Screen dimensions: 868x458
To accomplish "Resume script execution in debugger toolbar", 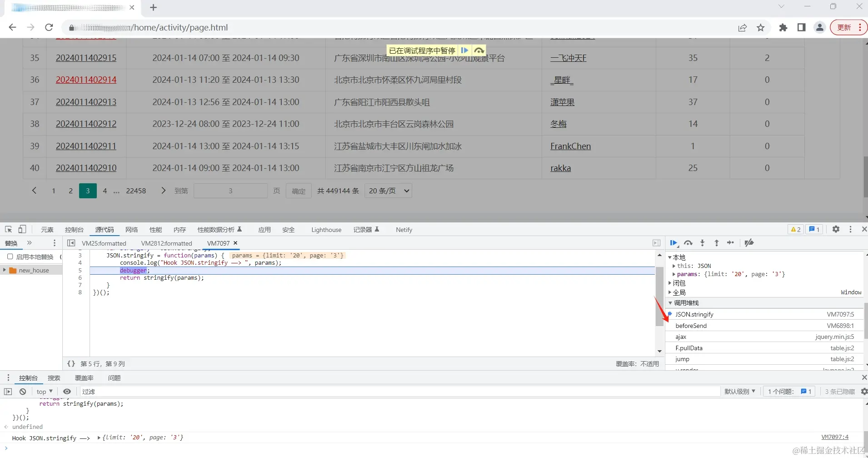I will 673,243.
